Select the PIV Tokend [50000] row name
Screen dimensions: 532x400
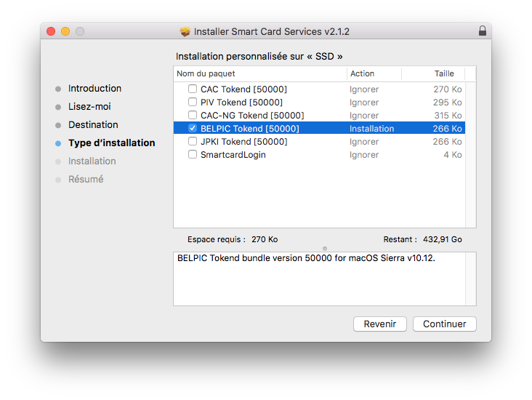point(241,103)
